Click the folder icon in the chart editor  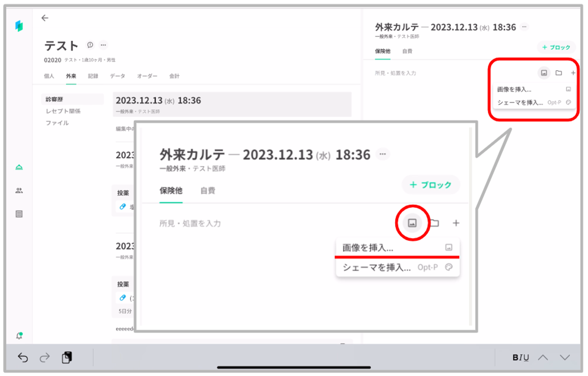559,73
